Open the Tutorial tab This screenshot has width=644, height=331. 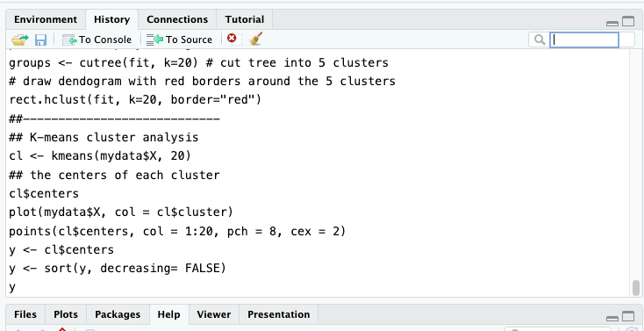245,19
